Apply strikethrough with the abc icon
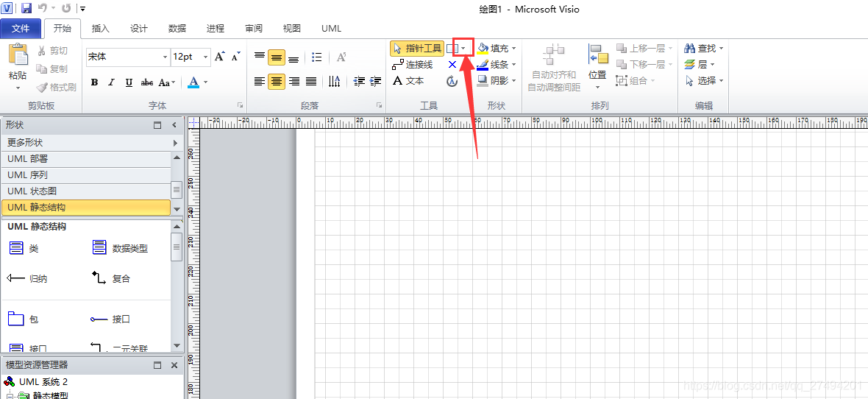The image size is (868, 399). coord(146,82)
